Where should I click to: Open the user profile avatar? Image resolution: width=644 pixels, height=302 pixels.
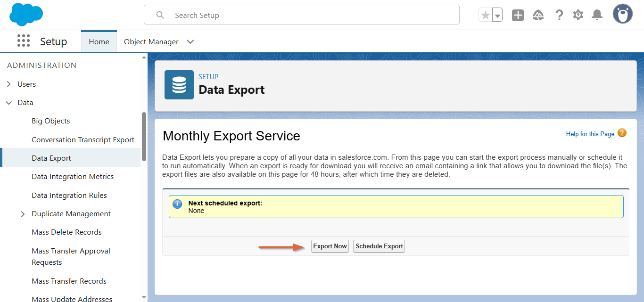622,15
